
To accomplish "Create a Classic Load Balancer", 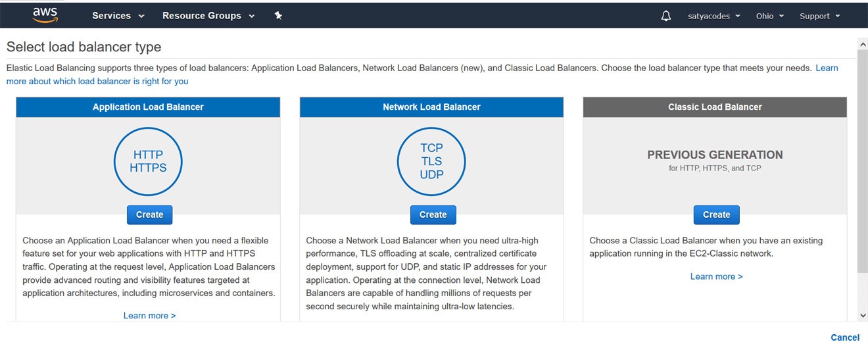I will [716, 214].
